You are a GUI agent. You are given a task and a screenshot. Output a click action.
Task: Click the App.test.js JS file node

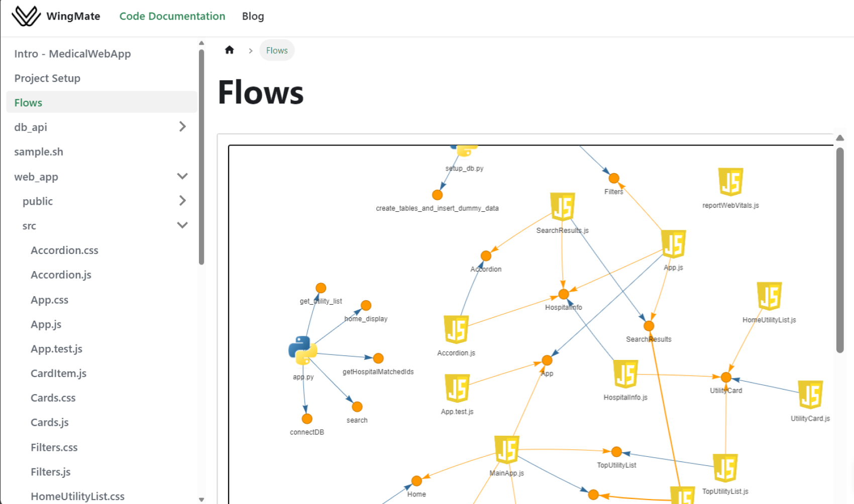(x=457, y=388)
